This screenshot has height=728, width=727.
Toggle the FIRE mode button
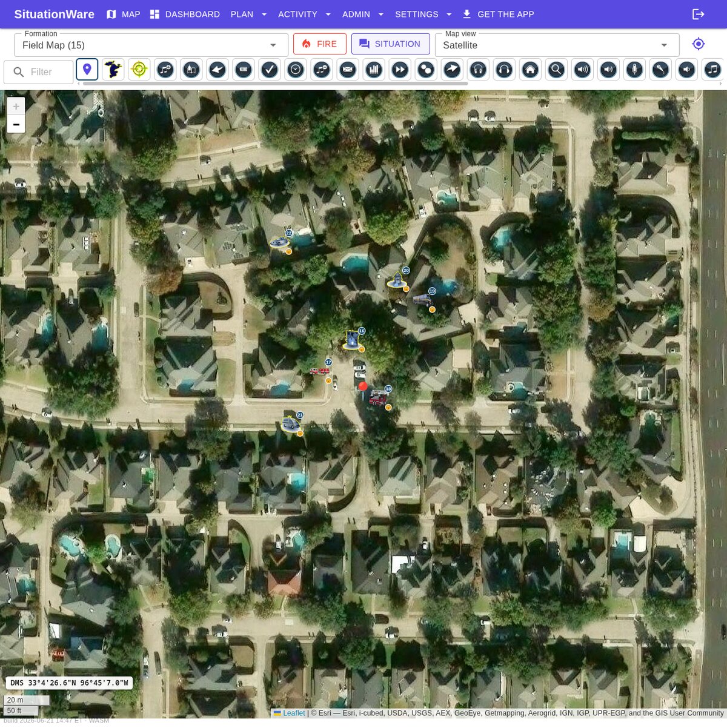(320, 44)
